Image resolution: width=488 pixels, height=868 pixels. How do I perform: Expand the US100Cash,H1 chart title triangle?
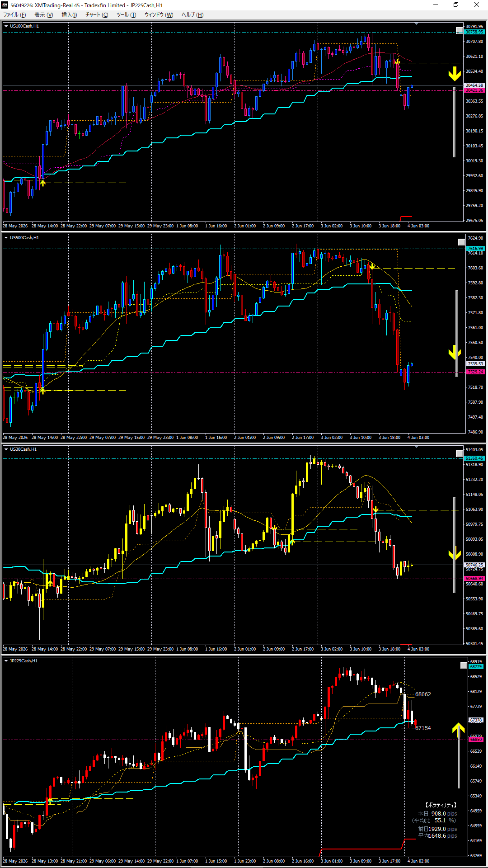pyautogui.click(x=6, y=26)
